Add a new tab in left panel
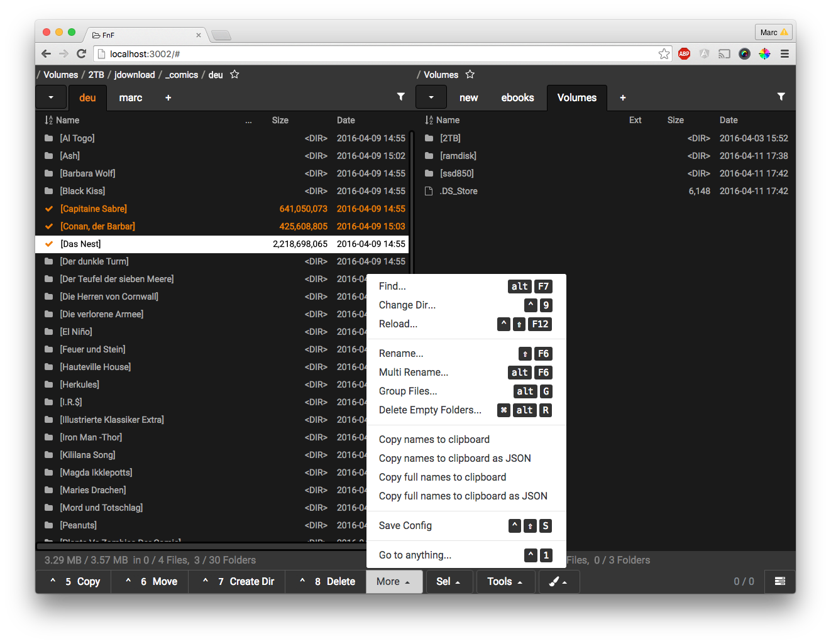Screen dimensions: 831x644 [x=168, y=97]
